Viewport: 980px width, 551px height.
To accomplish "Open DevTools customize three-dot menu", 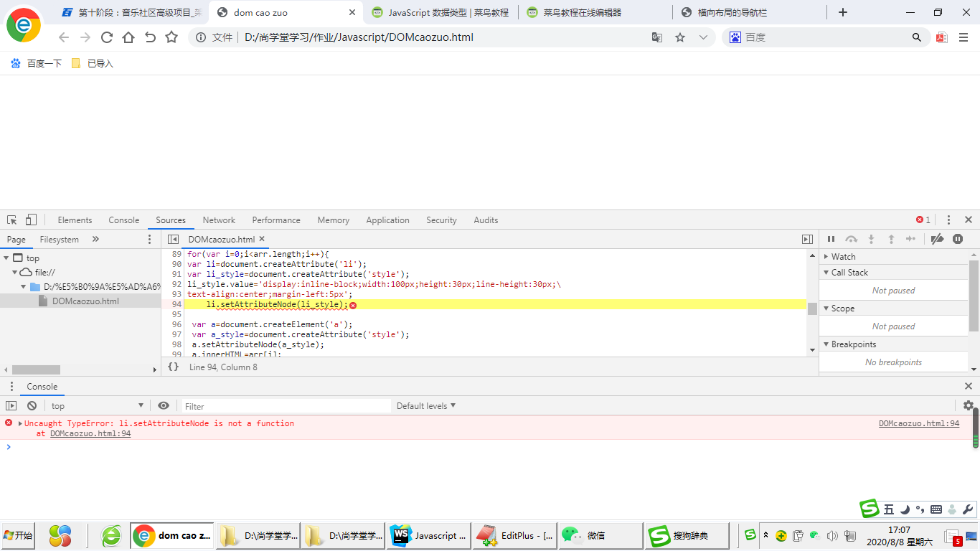I will [x=948, y=220].
